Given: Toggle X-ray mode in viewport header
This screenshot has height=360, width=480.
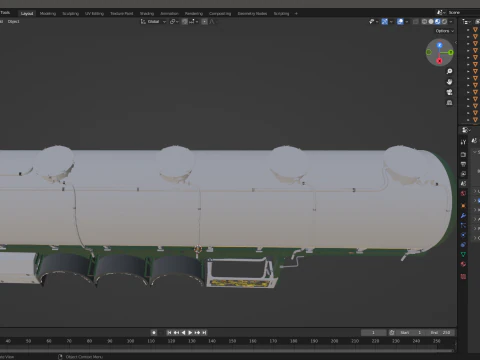Looking at the screenshot, I should coord(415,22).
